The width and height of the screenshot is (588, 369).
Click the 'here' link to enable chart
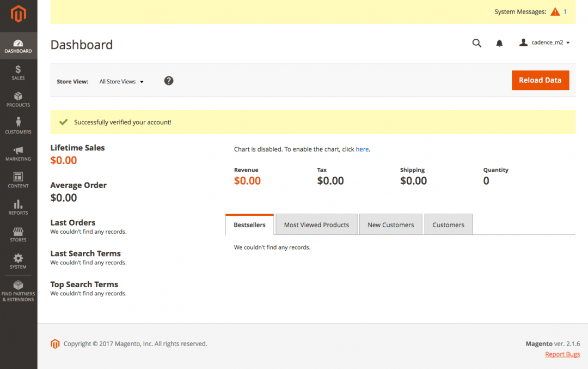point(362,149)
